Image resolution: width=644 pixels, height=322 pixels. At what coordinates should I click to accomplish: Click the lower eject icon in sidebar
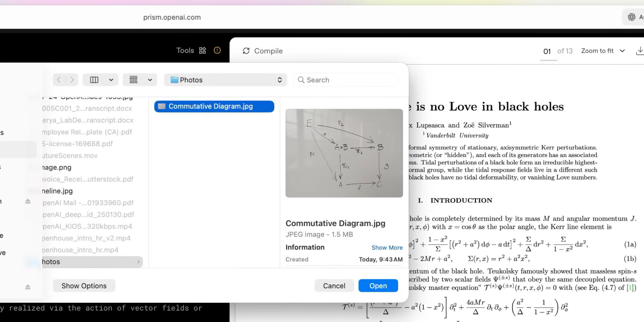coord(28,287)
